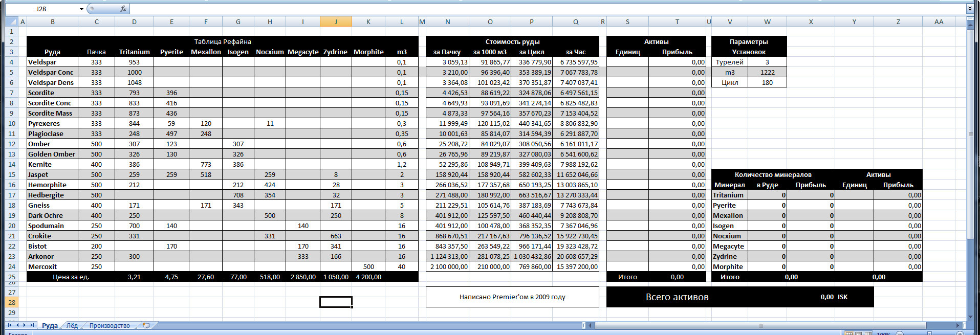This screenshot has height=335, width=980.
Task: Click the Select All corner triangle
Action: click(12, 21)
